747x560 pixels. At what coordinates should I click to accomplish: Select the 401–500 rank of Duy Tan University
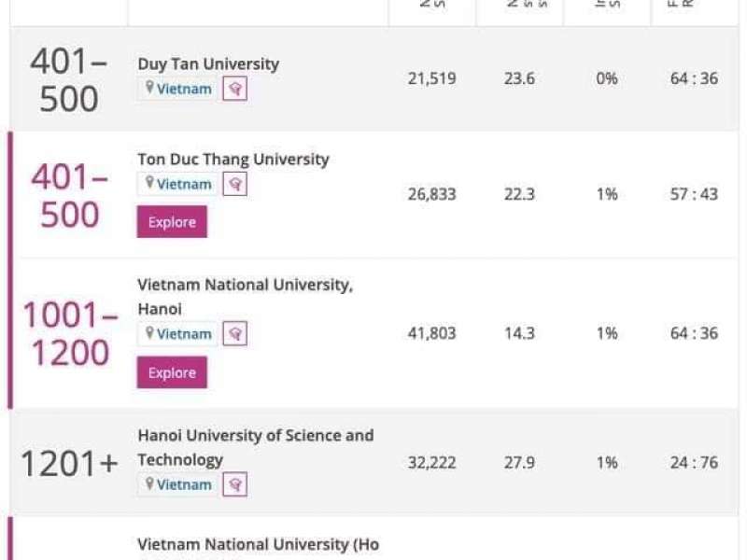tap(69, 79)
